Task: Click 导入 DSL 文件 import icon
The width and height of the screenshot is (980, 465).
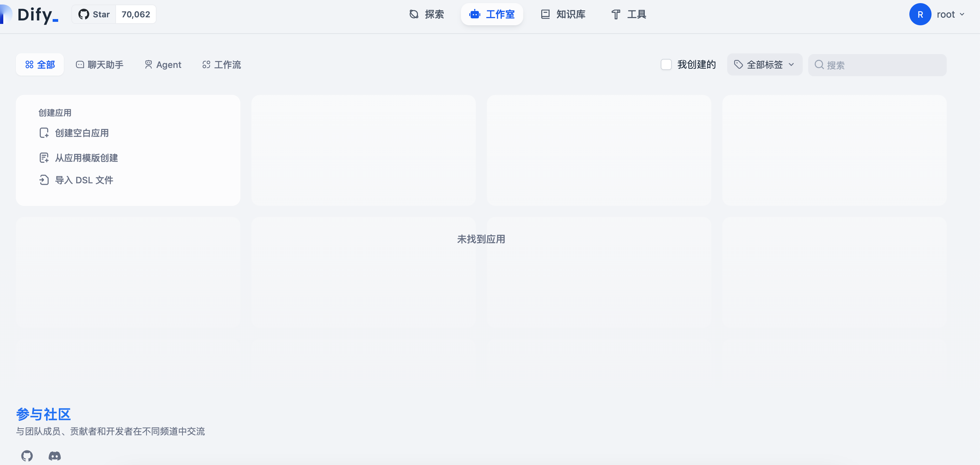Action: (x=44, y=180)
